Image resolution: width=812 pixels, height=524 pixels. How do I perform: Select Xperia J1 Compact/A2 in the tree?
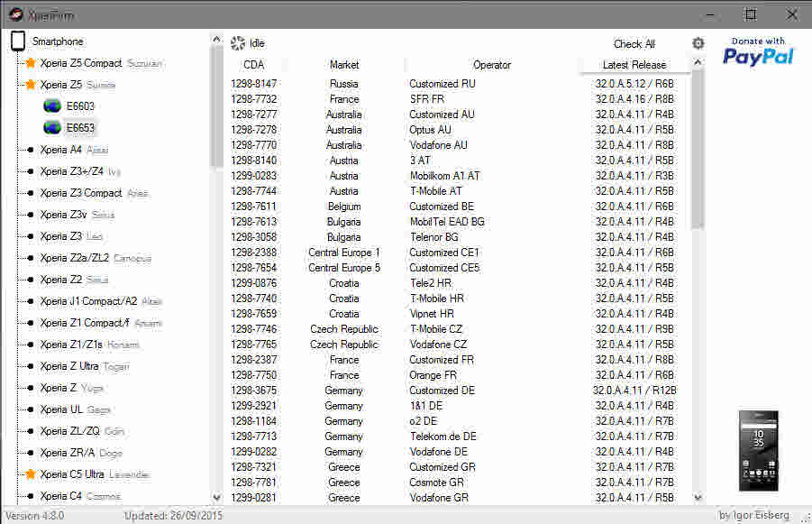[89, 301]
